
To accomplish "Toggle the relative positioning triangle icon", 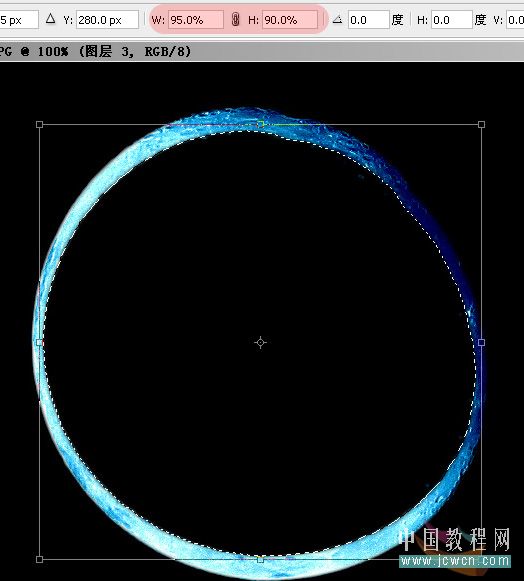I will [50, 19].
